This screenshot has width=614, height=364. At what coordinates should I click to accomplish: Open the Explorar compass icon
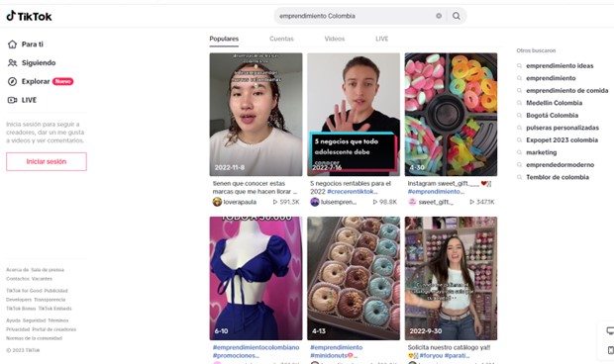point(12,81)
